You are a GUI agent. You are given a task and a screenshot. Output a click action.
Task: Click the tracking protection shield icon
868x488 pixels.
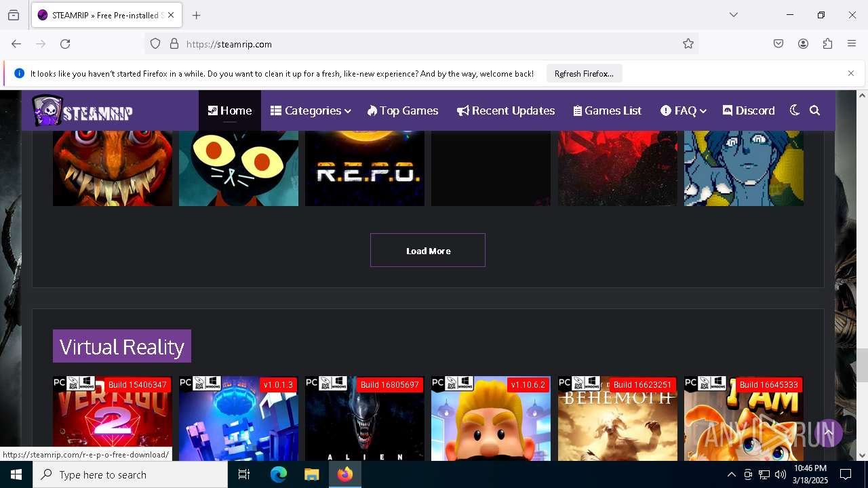click(x=155, y=44)
